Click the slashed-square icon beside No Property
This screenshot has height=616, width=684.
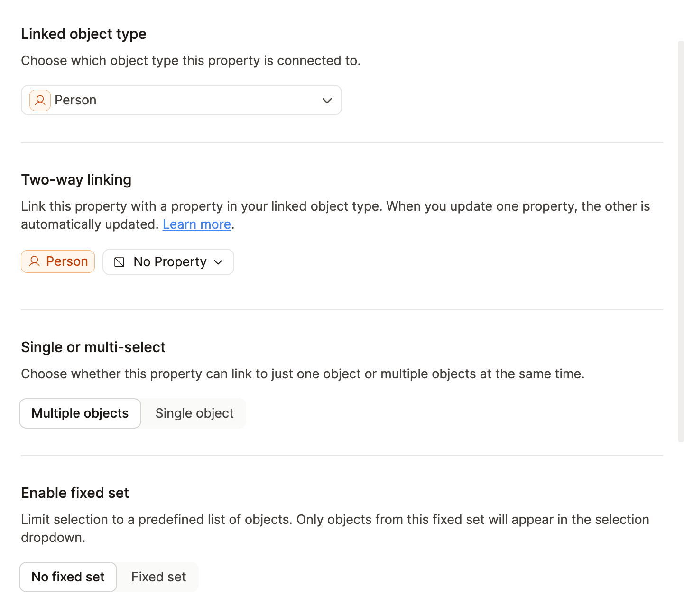[x=120, y=261]
